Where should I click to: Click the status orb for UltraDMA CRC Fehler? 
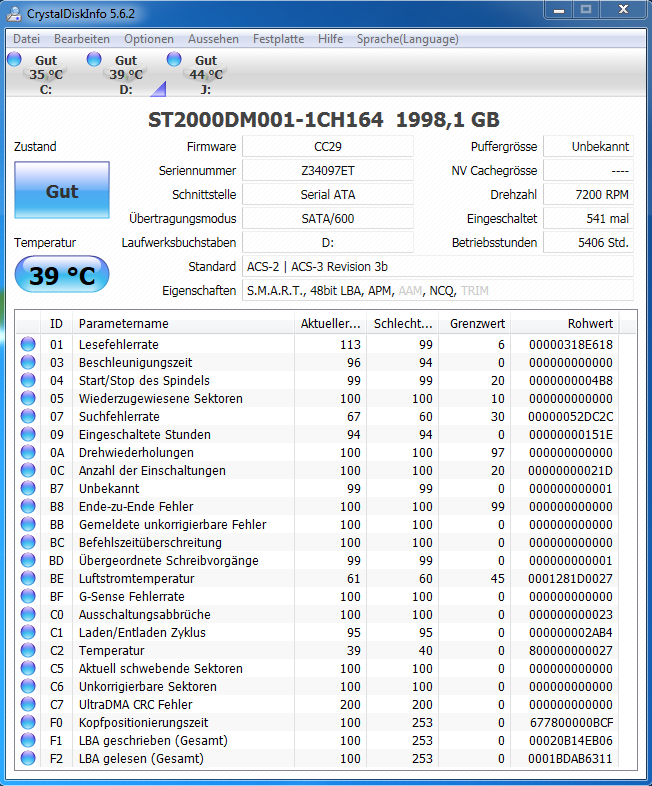(x=28, y=704)
